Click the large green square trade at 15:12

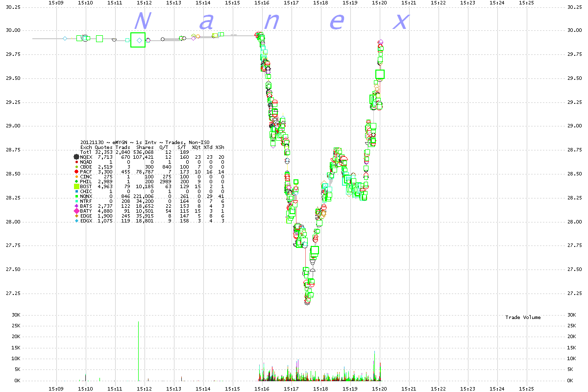click(x=138, y=40)
